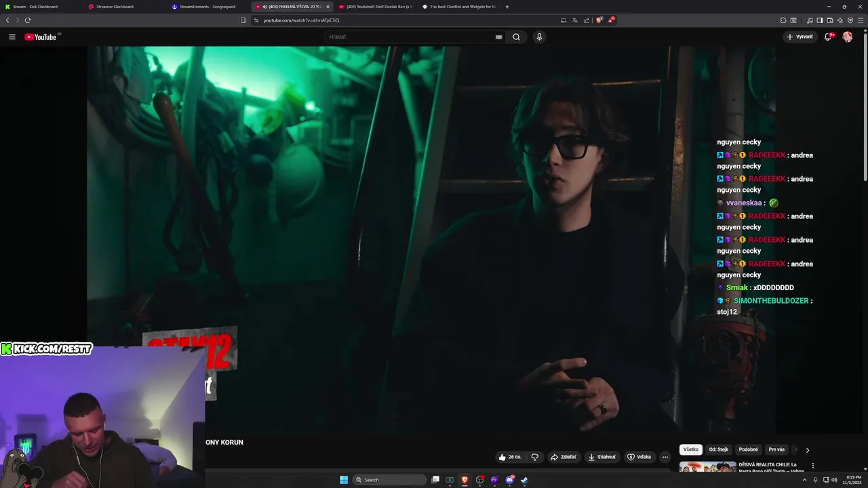Reload the current page
This screenshot has width=868, height=488.
click(28, 20)
